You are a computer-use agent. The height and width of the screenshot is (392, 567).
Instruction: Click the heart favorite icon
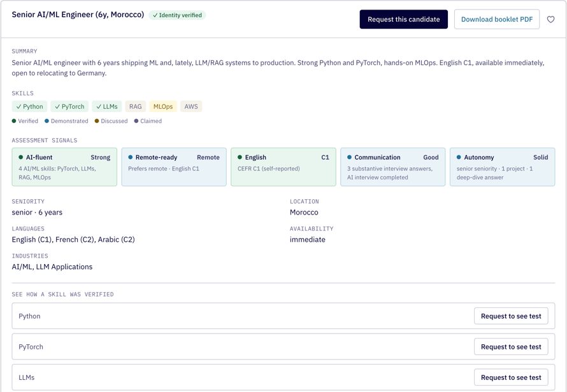[550, 20]
